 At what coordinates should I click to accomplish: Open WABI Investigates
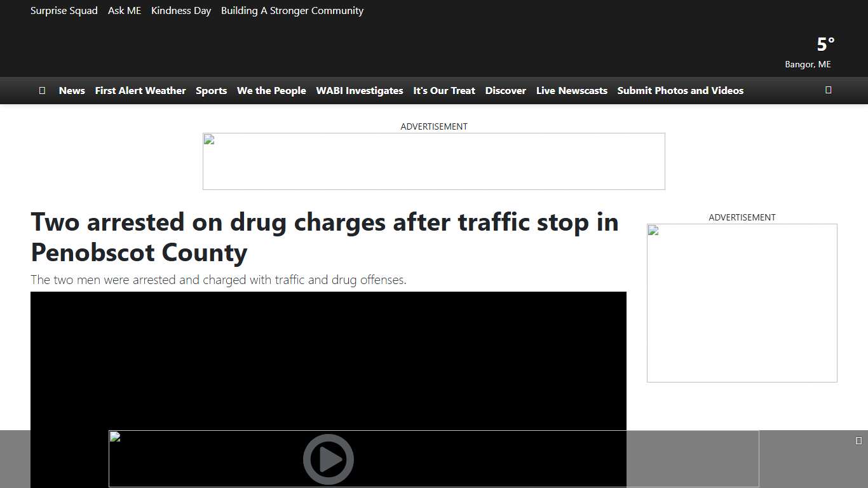point(360,90)
